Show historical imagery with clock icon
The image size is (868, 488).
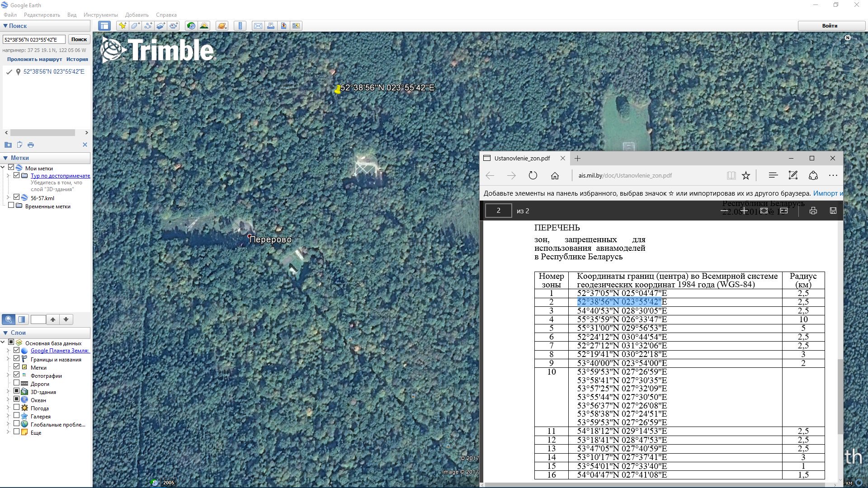(x=191, y=26)
